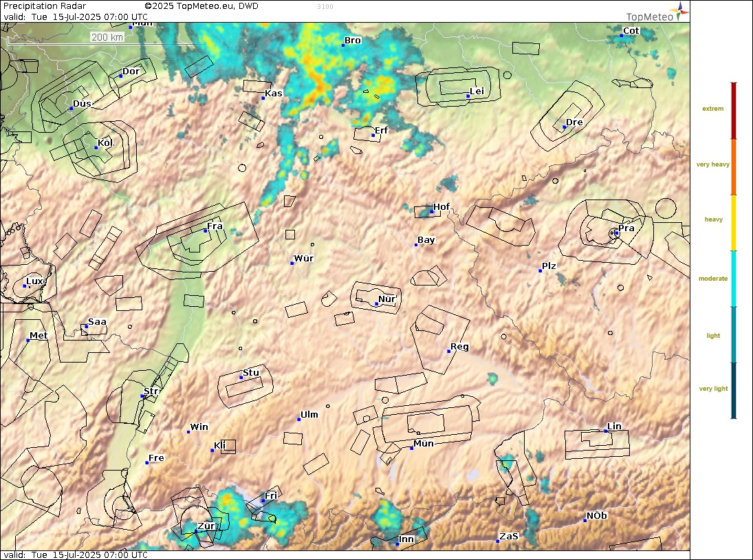Select the 'Saa' city label
The height and width of the screenshot is (560, 753).
tap(97, 322)
